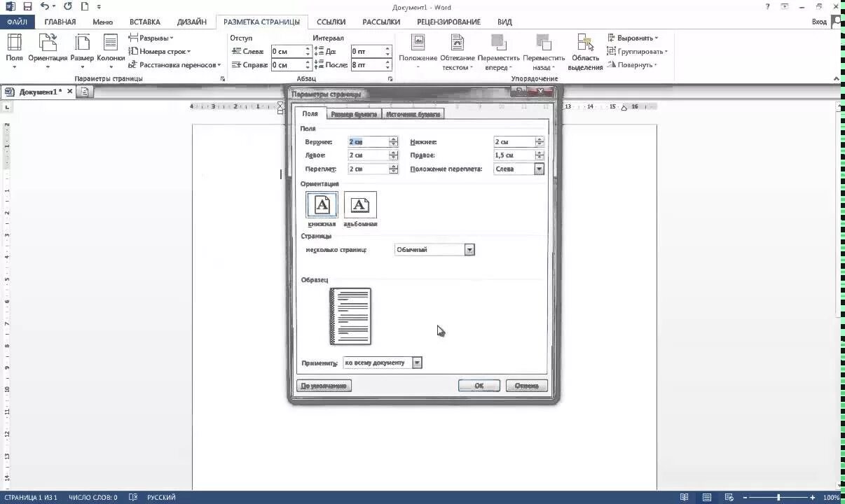Click the Save icon in quick access toolbar
845x504 pixels.
tap(27, 6)
